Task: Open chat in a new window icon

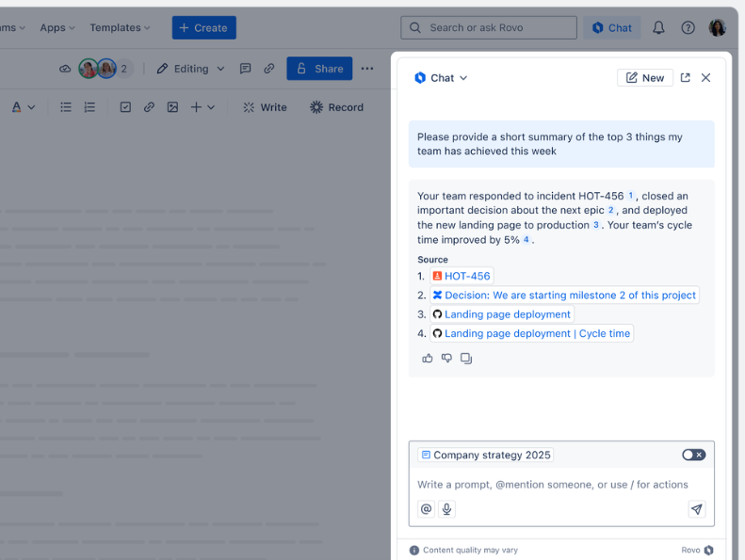Action: 685,78
